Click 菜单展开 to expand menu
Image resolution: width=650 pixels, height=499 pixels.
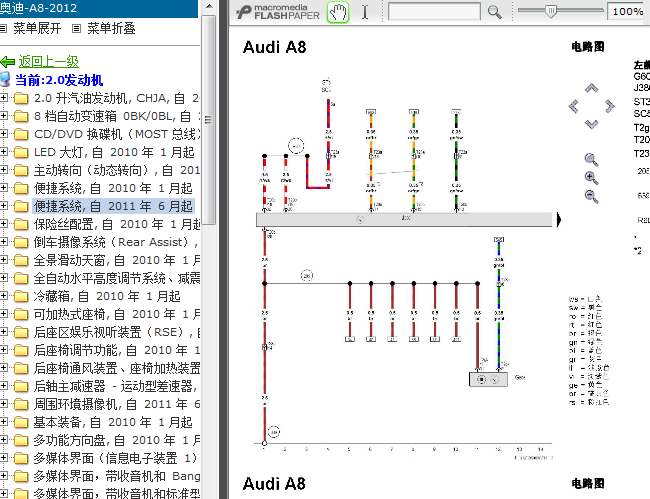coord(37,29)
